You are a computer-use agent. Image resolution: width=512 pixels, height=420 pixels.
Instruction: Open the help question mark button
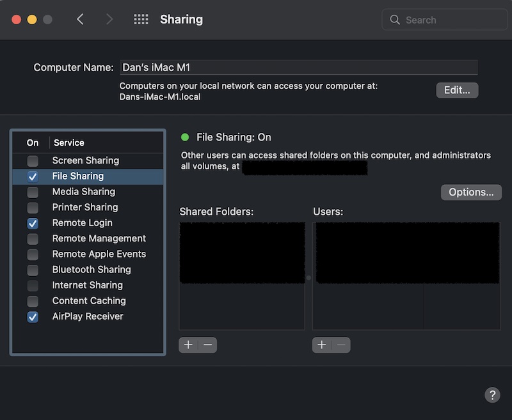[492, 394]
